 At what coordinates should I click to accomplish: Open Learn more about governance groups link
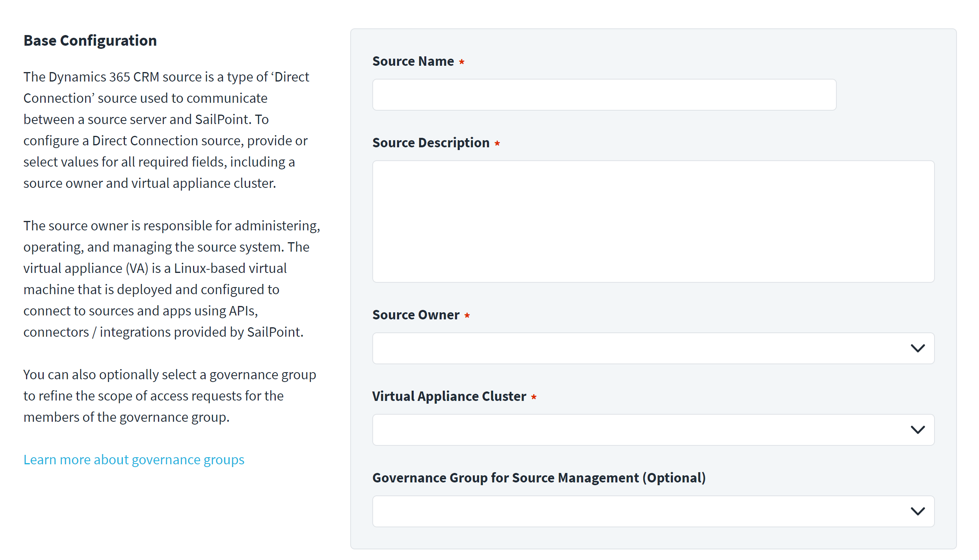134,460
